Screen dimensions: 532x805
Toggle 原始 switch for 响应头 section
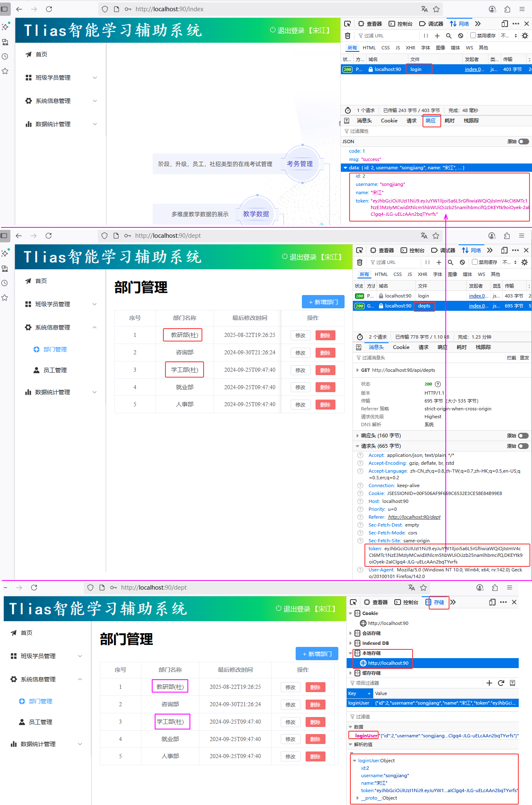tap(523, 436)
